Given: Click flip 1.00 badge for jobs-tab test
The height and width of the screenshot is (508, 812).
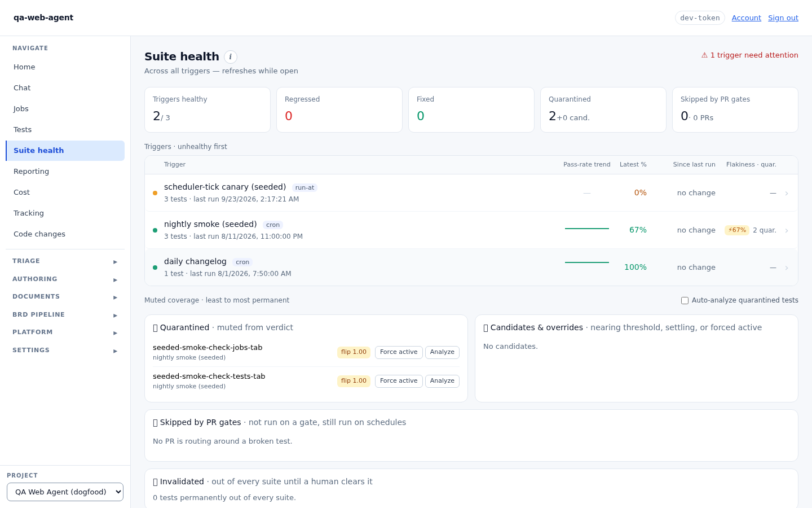Looking at the screenshot, I should coord(354,352).
